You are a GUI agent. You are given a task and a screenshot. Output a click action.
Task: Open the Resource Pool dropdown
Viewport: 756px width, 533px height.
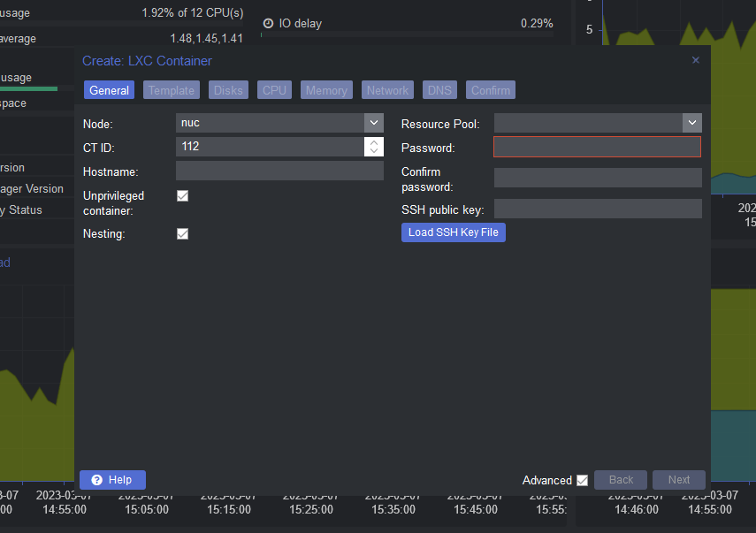(691, 123)
